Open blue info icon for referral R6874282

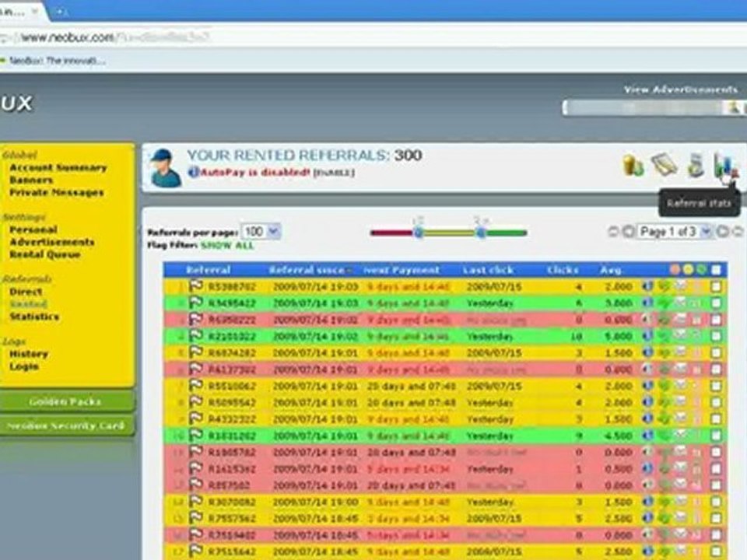647,353
